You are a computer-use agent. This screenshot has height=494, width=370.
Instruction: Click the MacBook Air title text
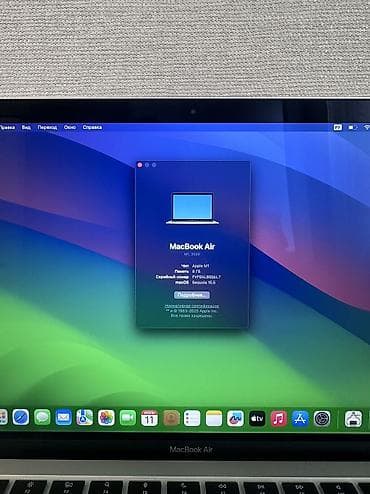point(192,246)
